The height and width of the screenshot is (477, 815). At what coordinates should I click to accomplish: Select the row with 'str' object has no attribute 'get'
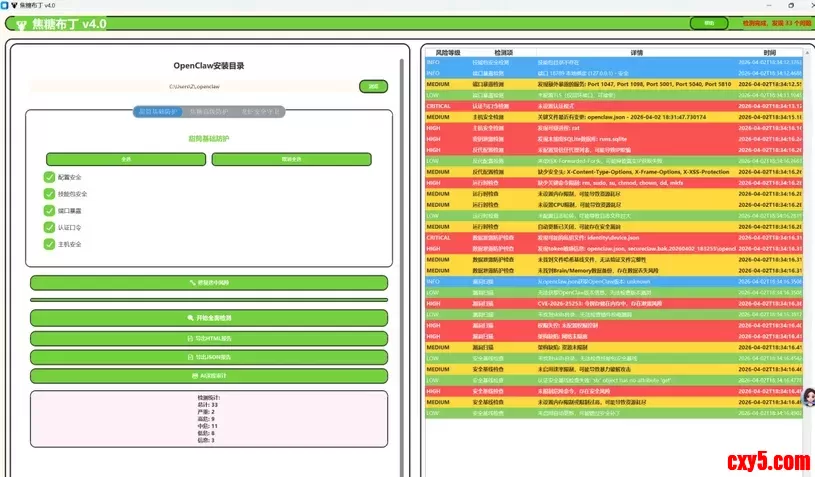pos(614,380)
